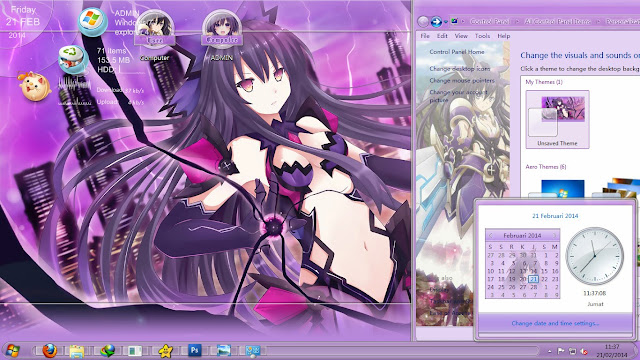Click Control Panel breadcrumb in address bar
Image resolution: width=640 pixels, height=360 pixels.
(x=489, y=21)
